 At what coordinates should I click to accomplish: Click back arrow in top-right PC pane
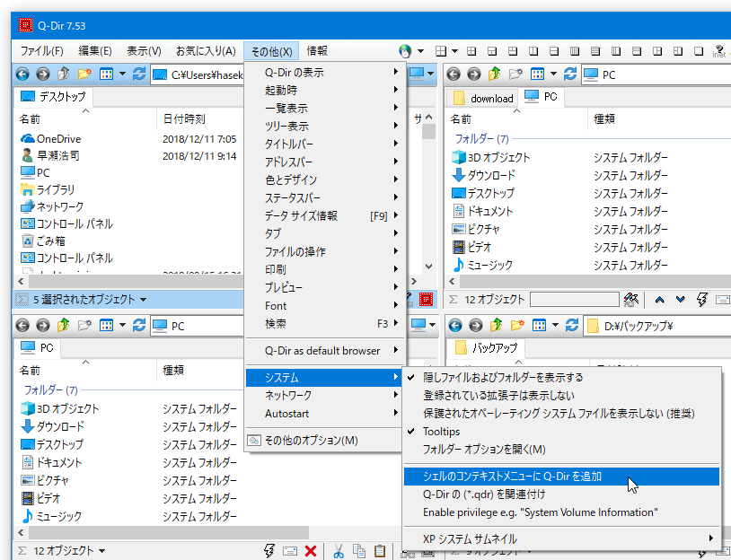[454, 74]
